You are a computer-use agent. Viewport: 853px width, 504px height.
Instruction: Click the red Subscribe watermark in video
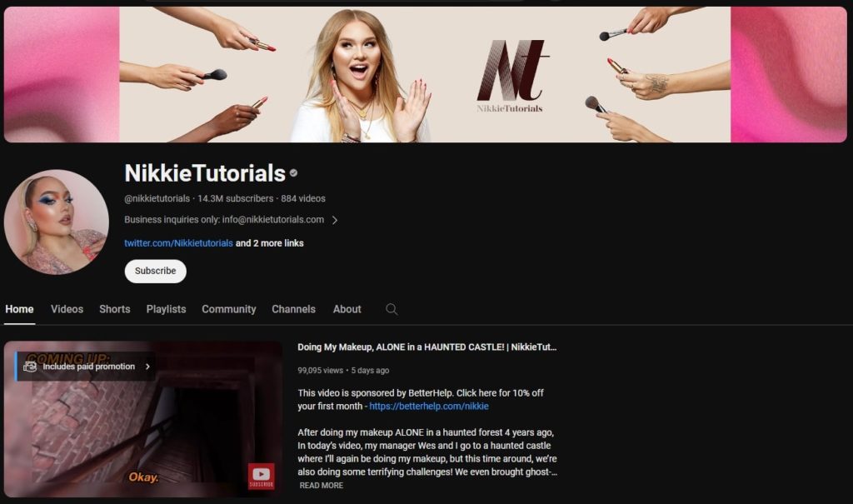pos(261,477)
